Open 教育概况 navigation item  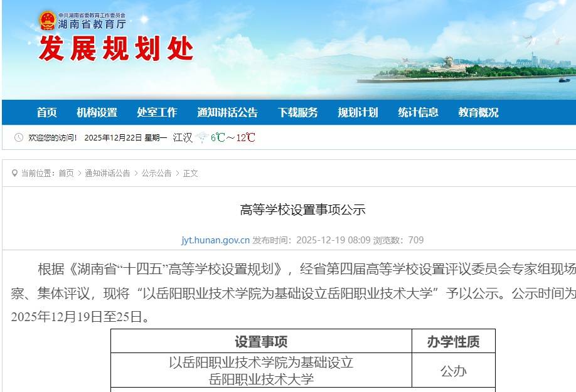[478, 112]
